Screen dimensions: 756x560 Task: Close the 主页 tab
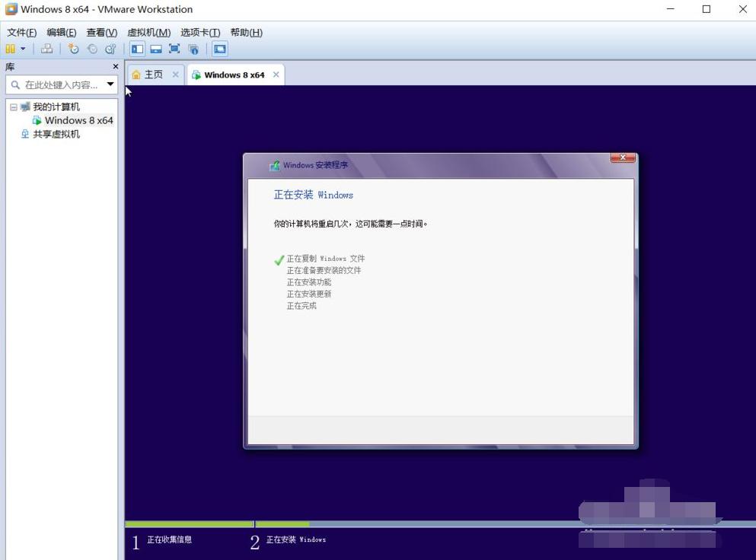pos(175,74)
